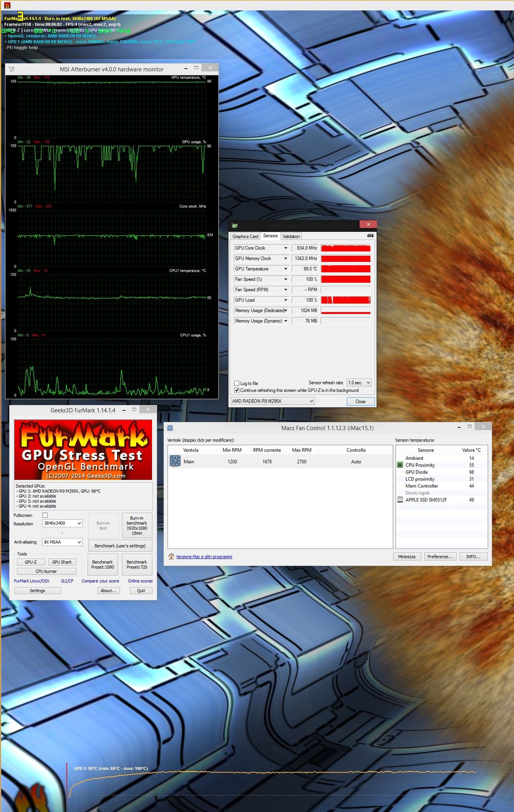The width and height of the screenshot is (514, 812).
Task: Open the FurMark Linux/OSX link
Action: coord(32,581)
